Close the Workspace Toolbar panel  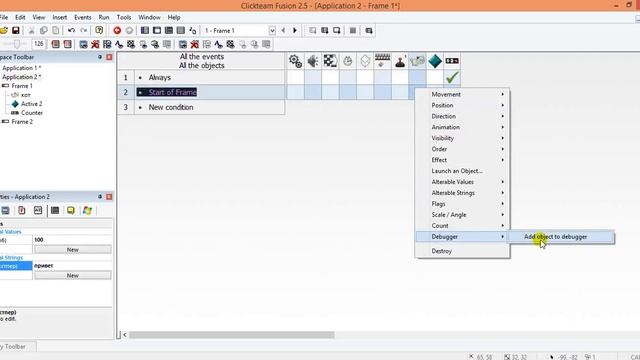pyautogui.click(x=109, y=57)
